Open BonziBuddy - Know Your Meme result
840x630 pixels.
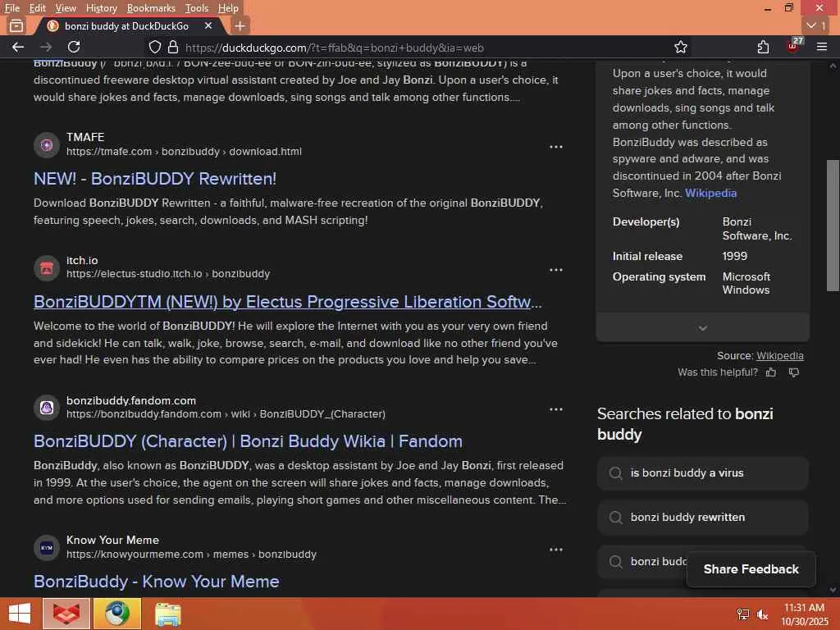[x=157, y=582]
